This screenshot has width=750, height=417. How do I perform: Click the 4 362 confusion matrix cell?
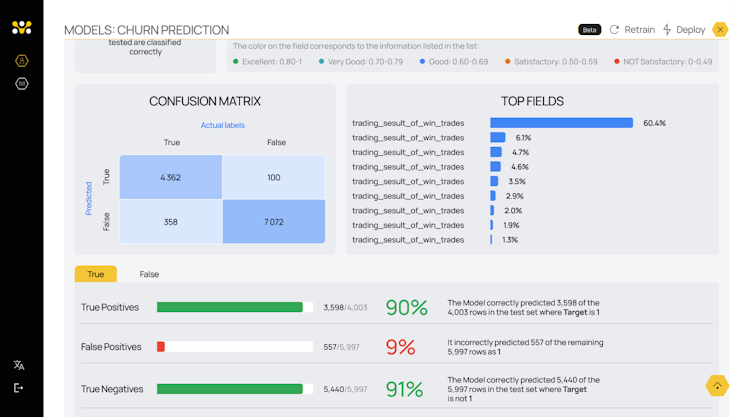[170, 177]
